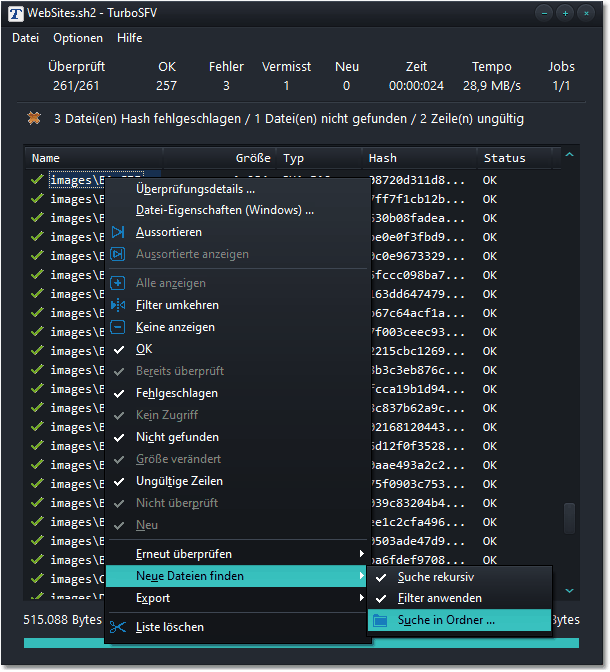Image resolution: width=610 pixels, height=672 pixels.
Task: Click the vertical scrollbar thumb of the list
Action: pyautogui.click(x=569, y=519)
